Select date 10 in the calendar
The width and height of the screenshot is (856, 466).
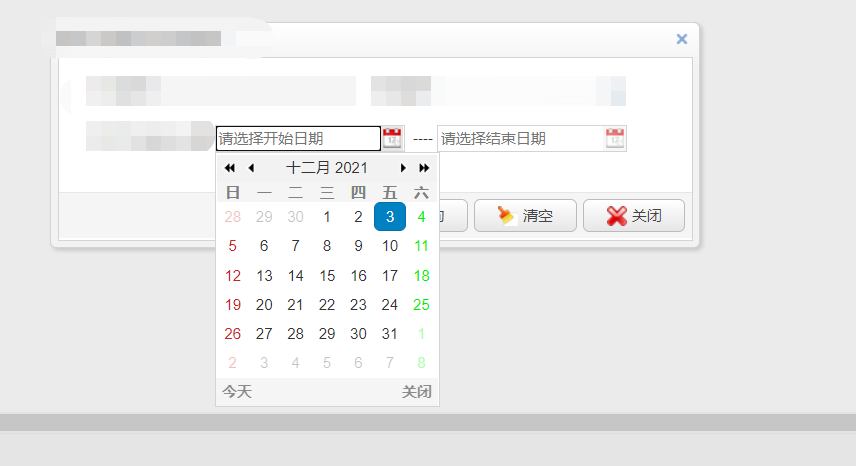[x=390, y=246]
